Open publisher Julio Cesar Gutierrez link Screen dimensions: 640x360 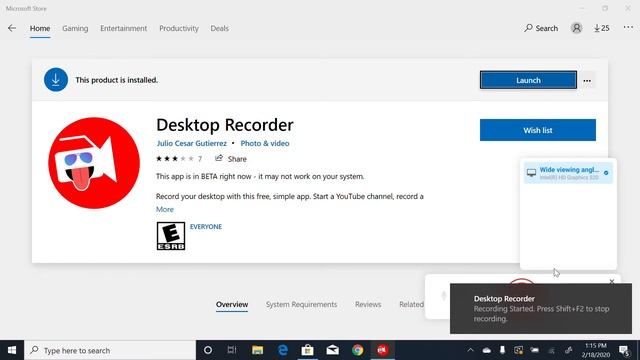191,143
